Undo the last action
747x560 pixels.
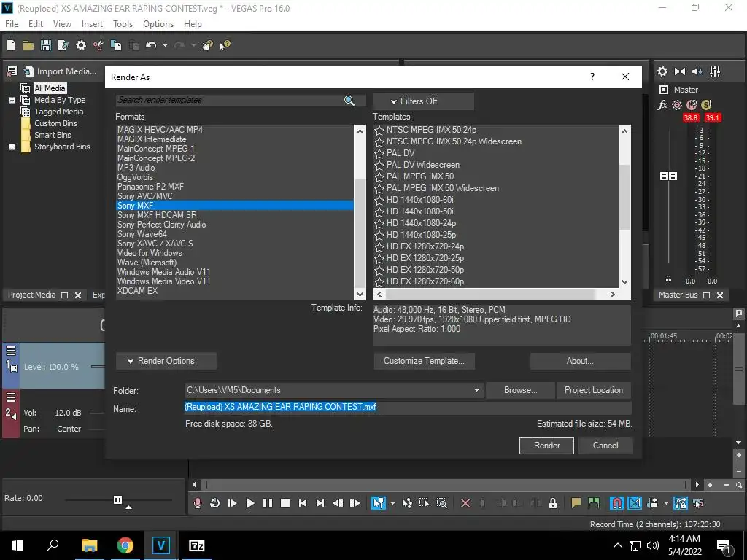coord(151,45)
